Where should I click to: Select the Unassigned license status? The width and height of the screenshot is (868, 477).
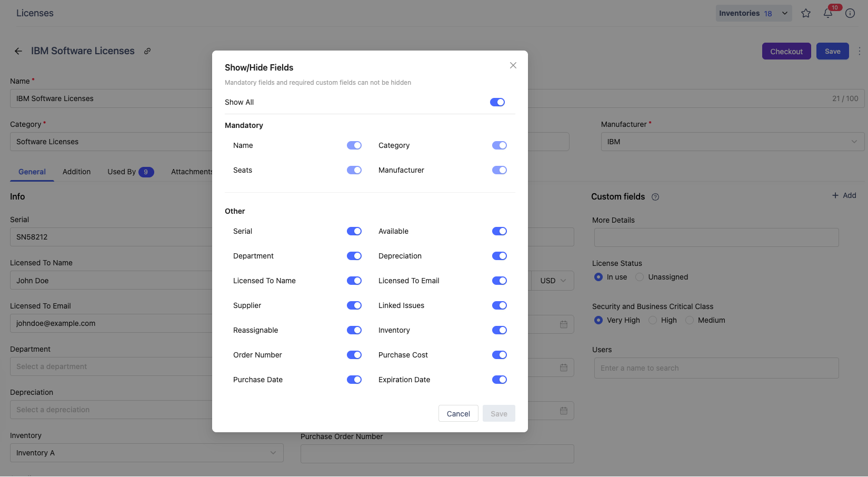pos(640,277)
